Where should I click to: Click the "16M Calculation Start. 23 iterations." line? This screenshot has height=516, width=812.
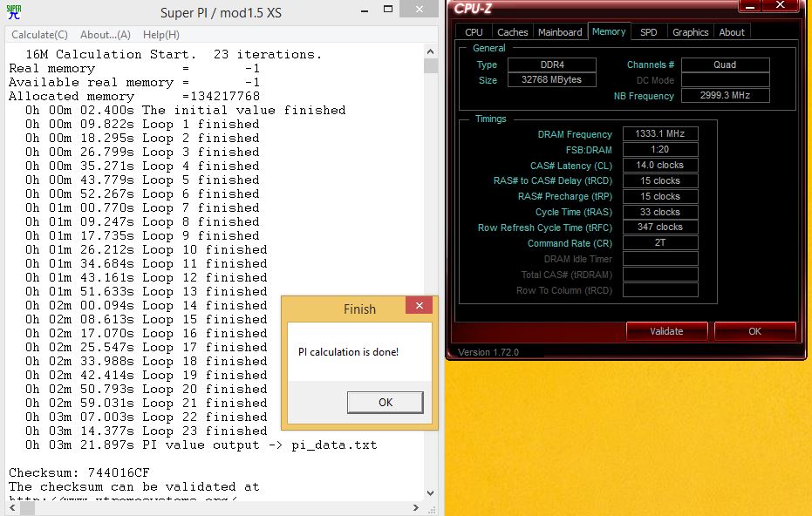[x=174, y=54]
